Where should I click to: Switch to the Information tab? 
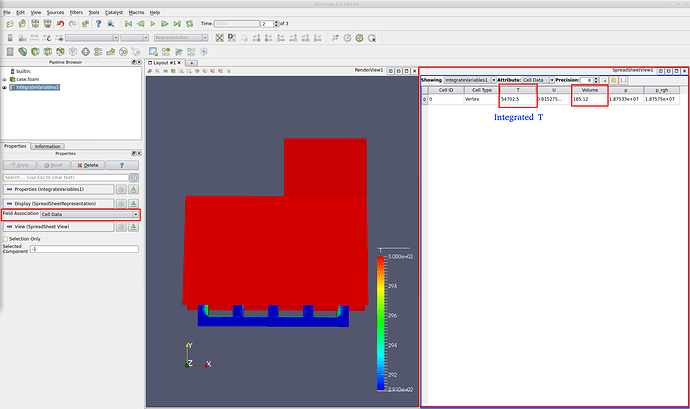pyautogui.click(x=47, y=146)
